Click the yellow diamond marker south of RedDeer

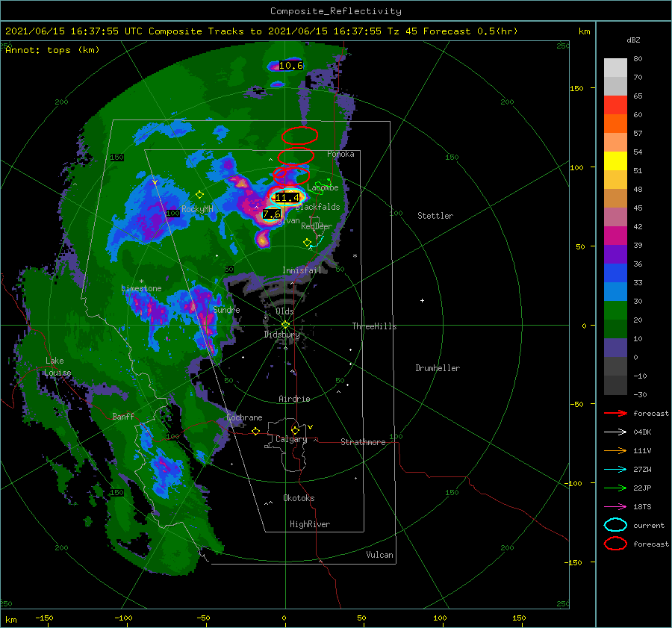point(307,243)
